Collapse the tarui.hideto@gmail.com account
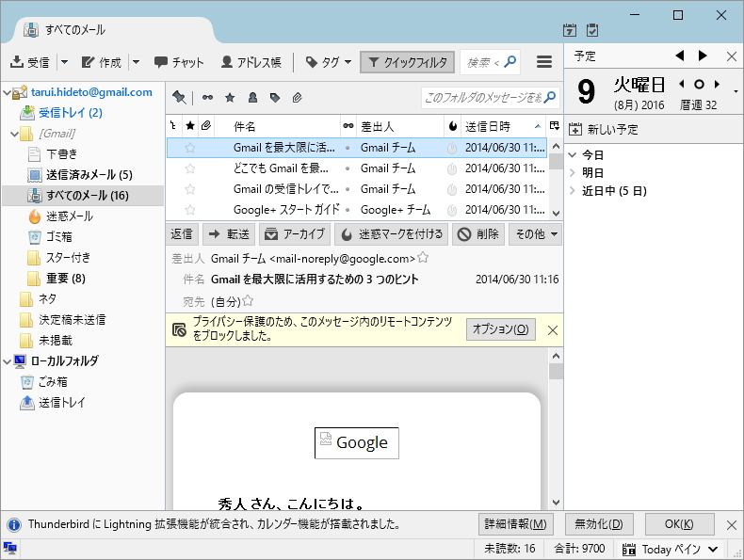This screenshot has width=744, height=560. pos(8,92)
